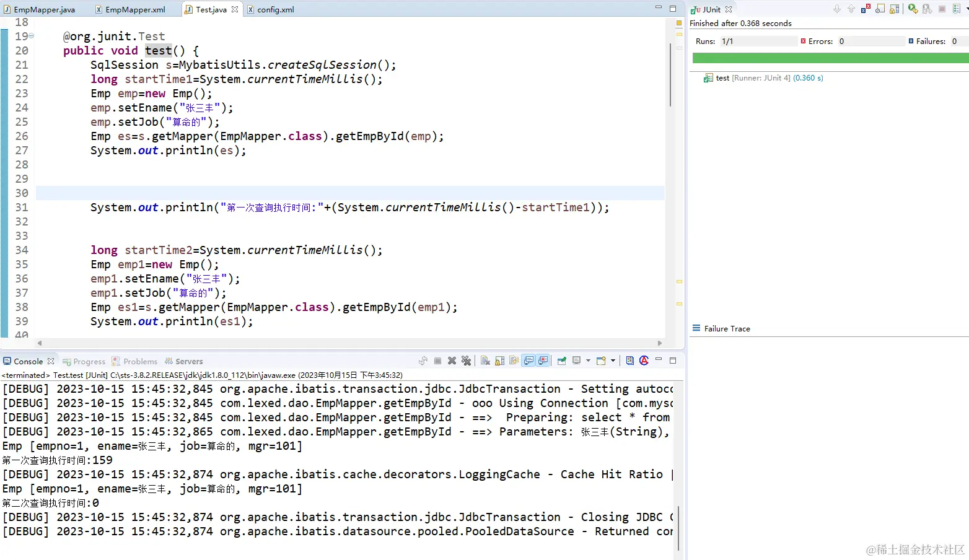
Task: Click the Console relaunch icon
Action: coord(423,361)
